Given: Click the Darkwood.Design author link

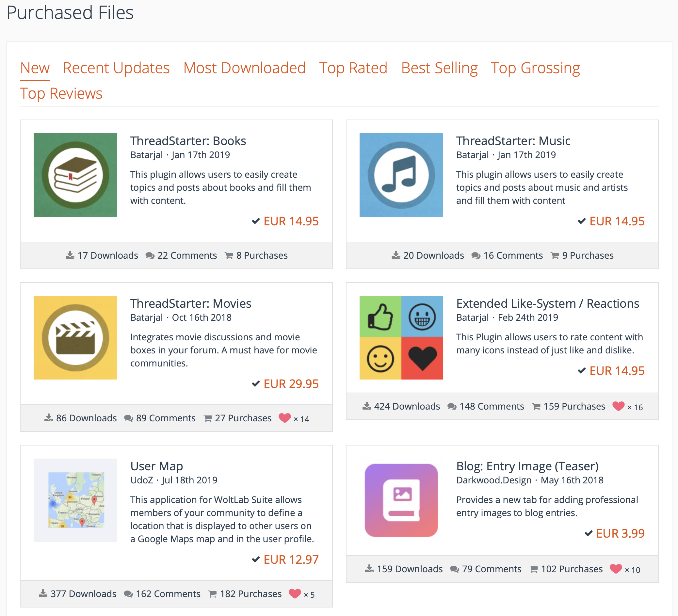Looking at the screenshot, I should coord(493,480).
